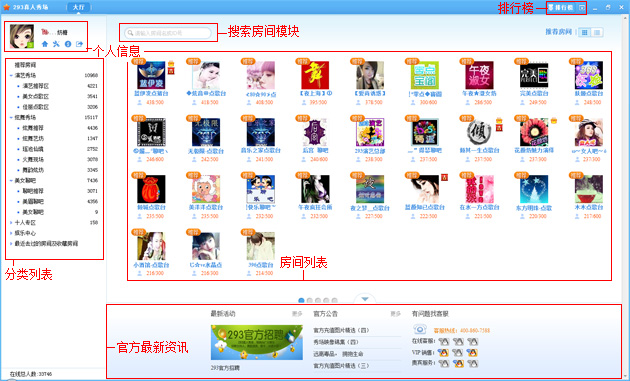Open announcement 官方充值图片精选（三）

pyautogui.click(x=341, y=366)
